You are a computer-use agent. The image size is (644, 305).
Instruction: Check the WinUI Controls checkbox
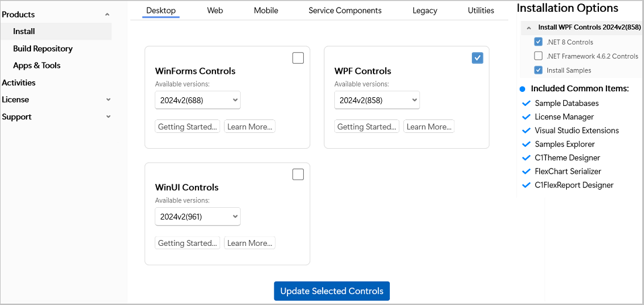pos(298,174)
